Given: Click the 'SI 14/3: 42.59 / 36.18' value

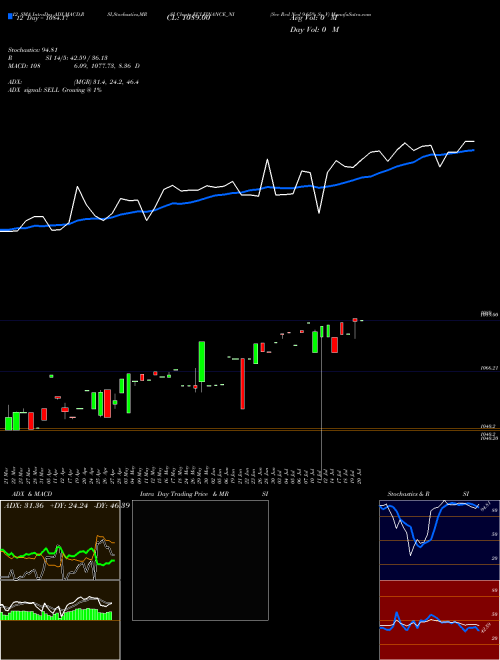Looking at the screenshot, I should click(x=77, y=58).
